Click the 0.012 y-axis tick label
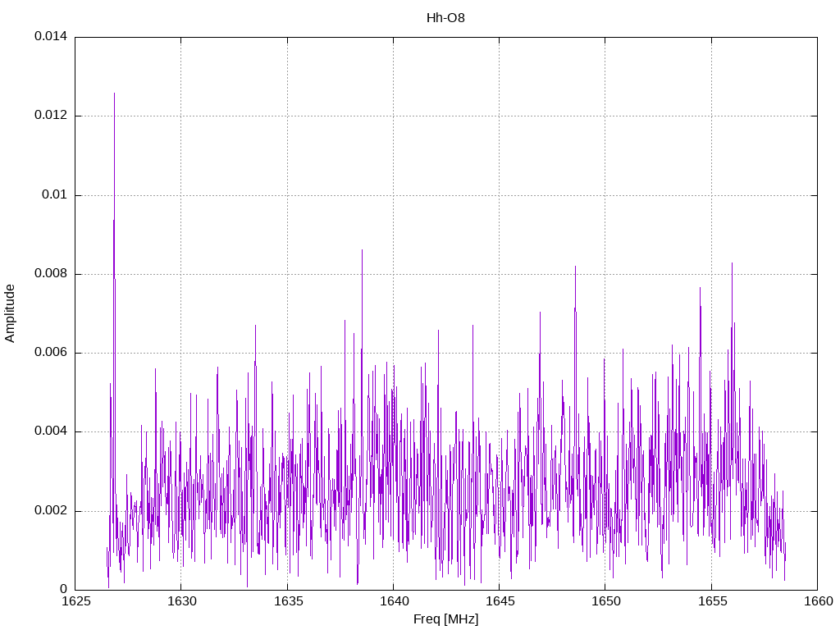 (50, 116)
